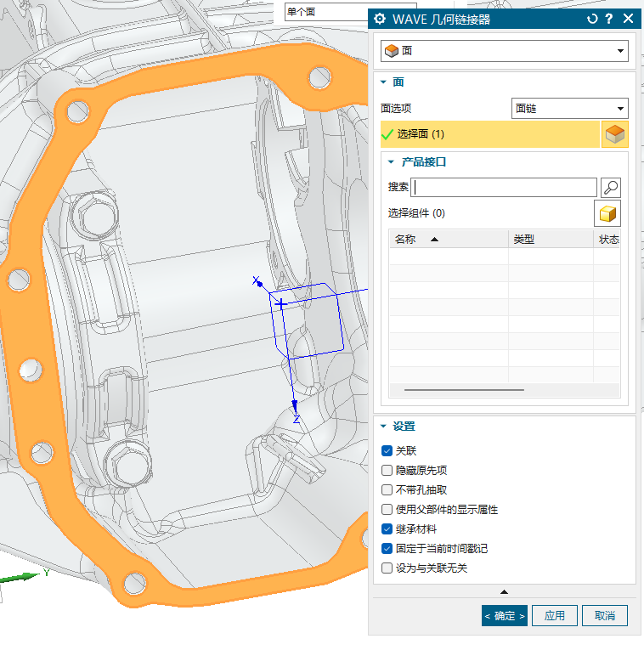This screenshot has width=644, height=650.
Task: Open the help question mark icon
Action: [609, 20]
